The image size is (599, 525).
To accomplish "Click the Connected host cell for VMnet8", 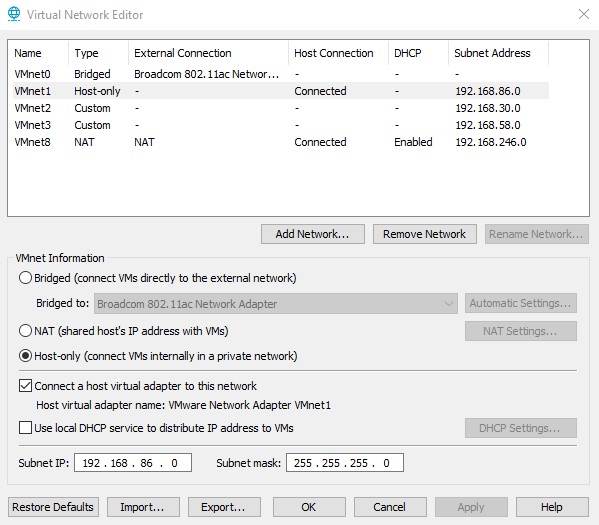I will point(320,142).
